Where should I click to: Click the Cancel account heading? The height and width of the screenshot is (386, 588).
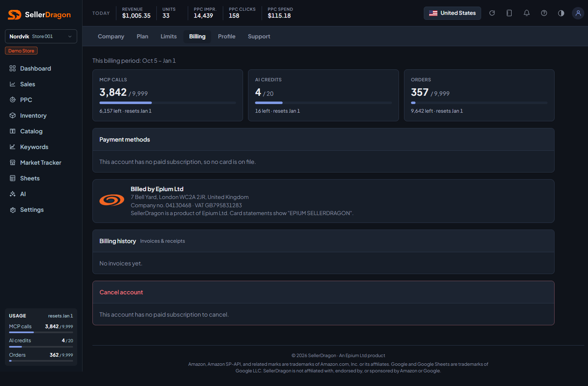[x=121, y=292]
